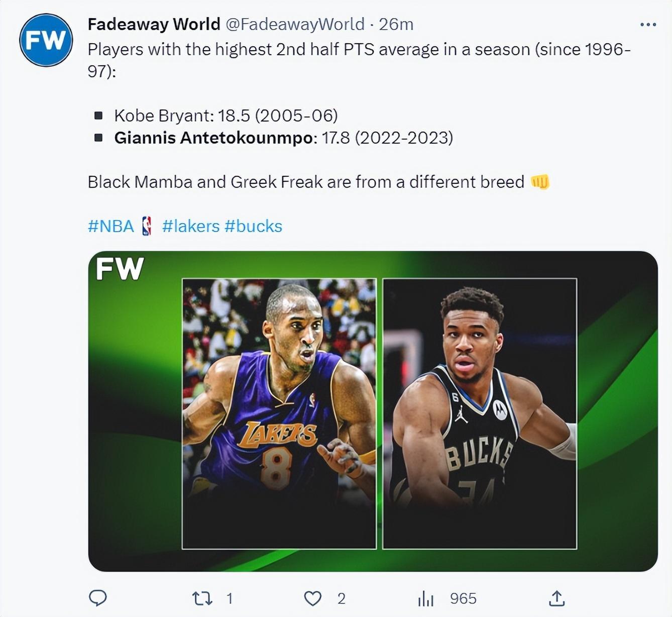Click the Fadeaway World display name
Viewport: 672px width, 617px height.
[x=154, y=24]
